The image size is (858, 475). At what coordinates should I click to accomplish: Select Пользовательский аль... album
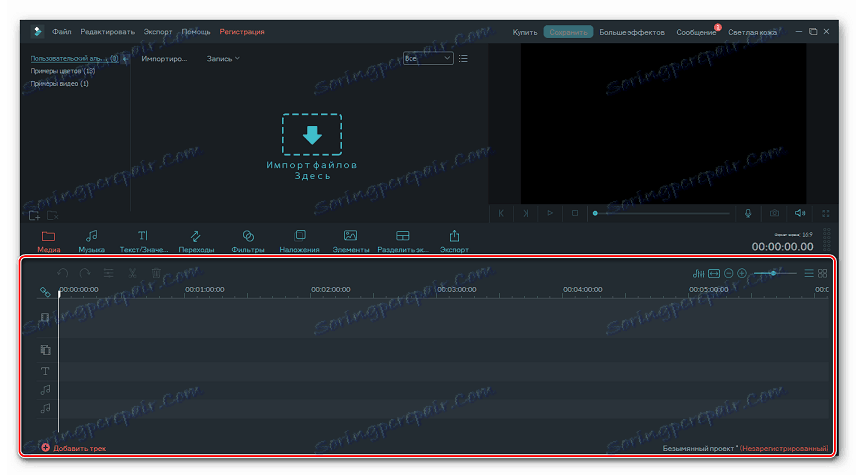pos(74,58)
